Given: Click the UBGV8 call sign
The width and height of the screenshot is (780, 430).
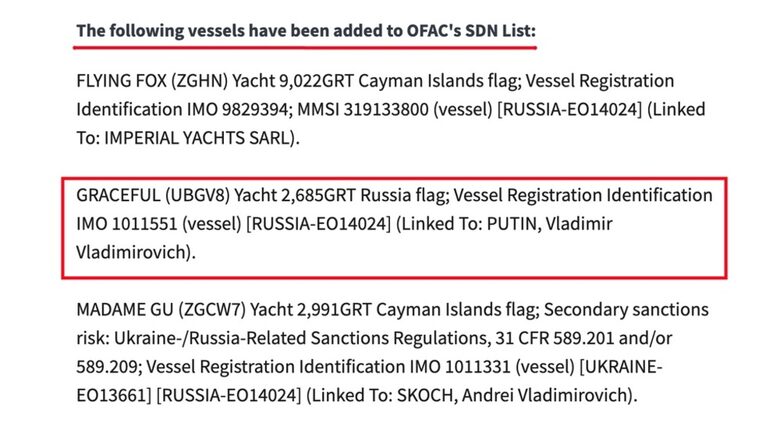Looking at the screenshot, I should coord(197,195).
